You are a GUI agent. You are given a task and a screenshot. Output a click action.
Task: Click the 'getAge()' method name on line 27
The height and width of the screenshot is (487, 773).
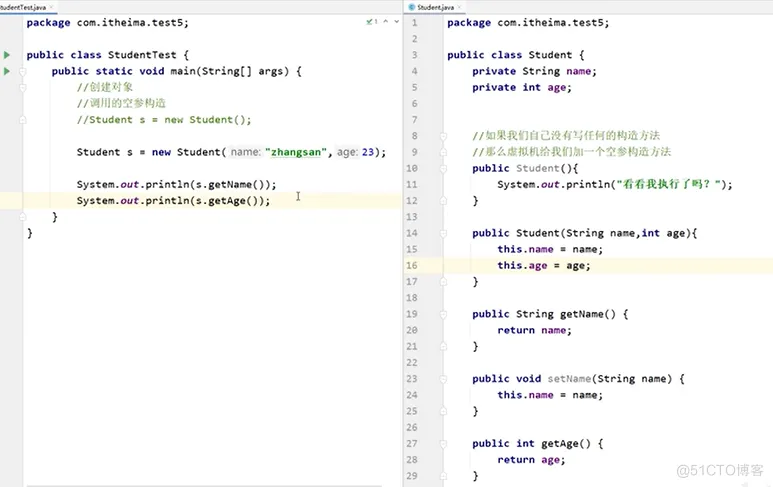tap(565, 444)
